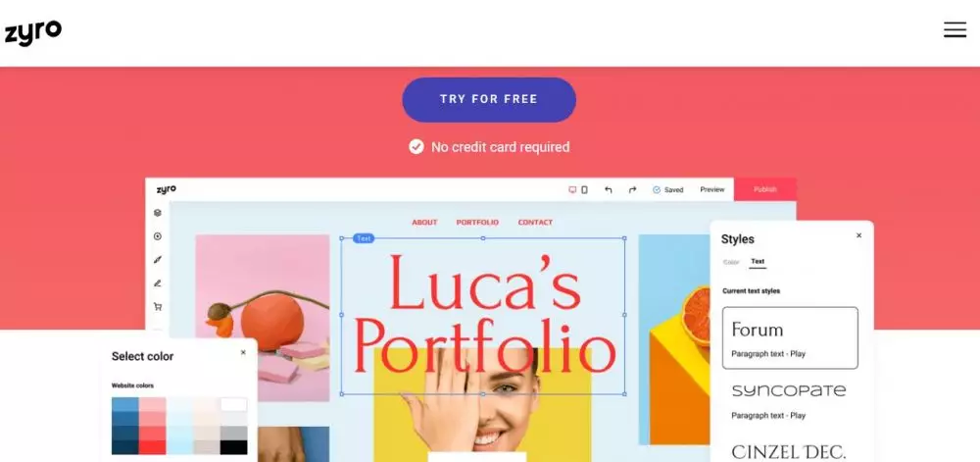
Task: Switch to the Color tab in Styles
Action: pyautogui.click(x=731, y=262)
